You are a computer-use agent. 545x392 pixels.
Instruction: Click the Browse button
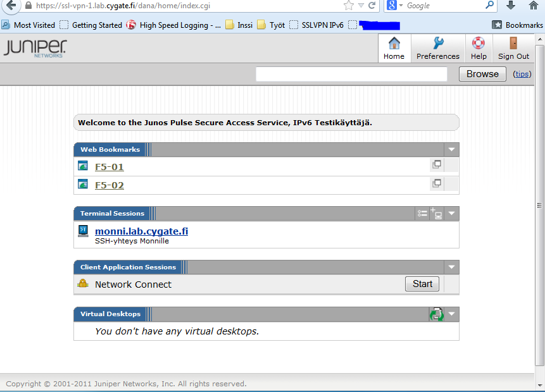[482, 74]
